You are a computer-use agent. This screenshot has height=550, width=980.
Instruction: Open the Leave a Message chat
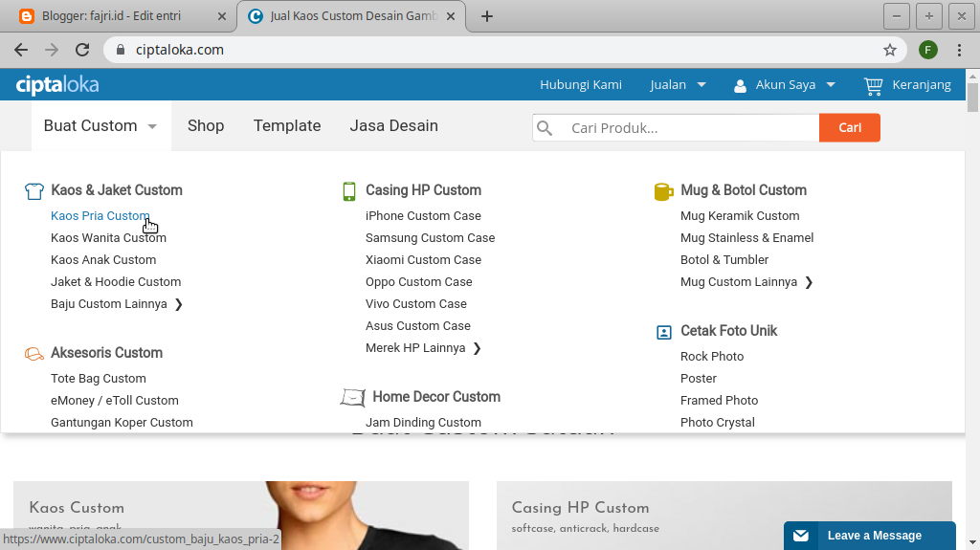(x=869, y=536)
